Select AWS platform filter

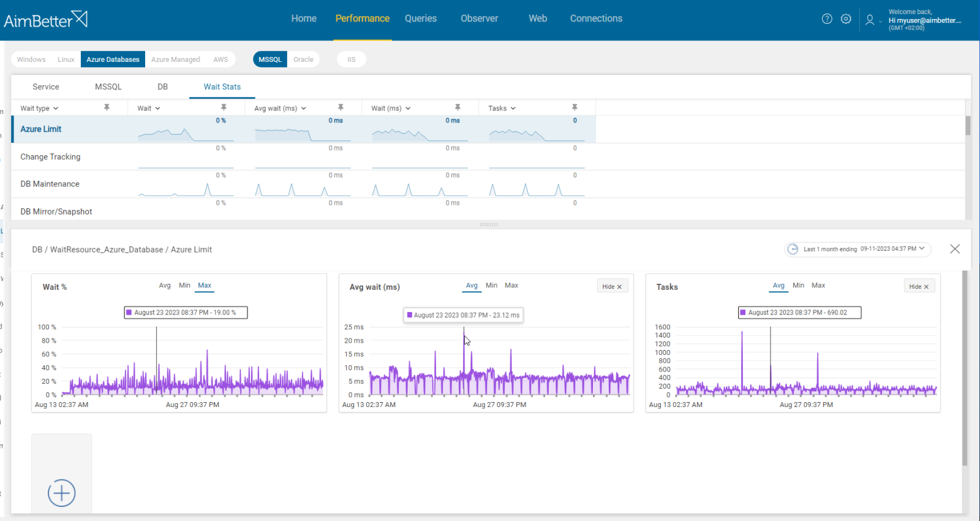click(221, 59)
